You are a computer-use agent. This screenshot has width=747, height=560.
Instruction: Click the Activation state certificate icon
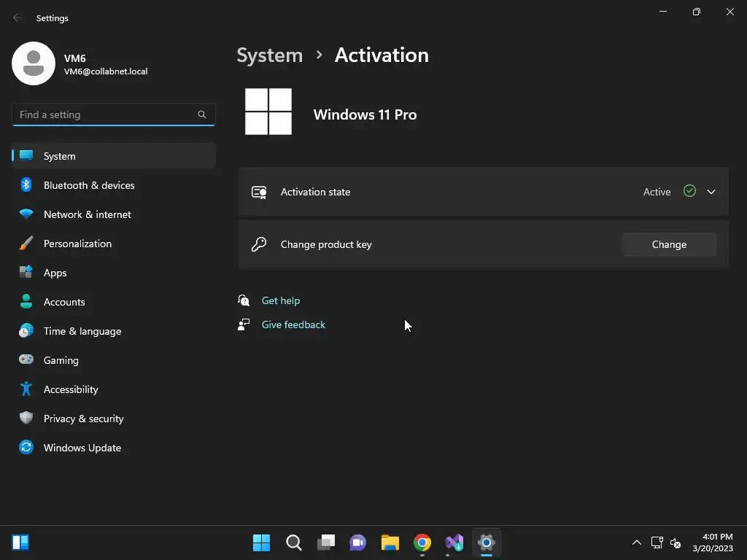click(x=259, y=192)
